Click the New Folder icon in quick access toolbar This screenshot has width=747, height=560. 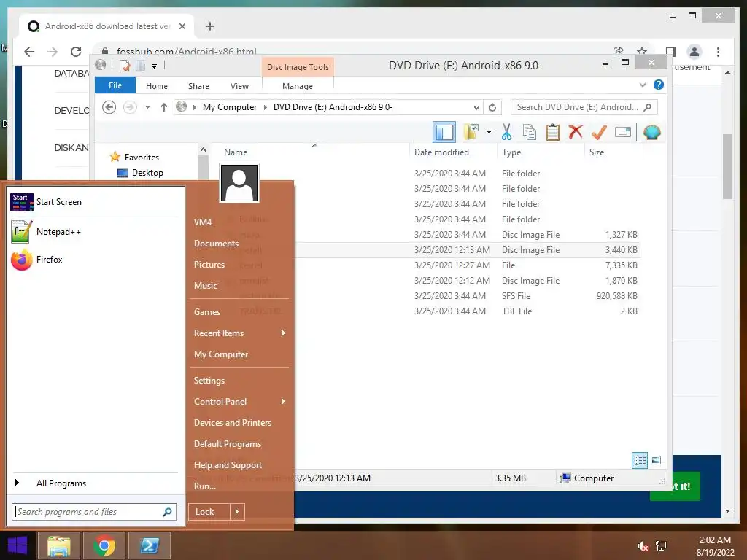pos(140,65)
